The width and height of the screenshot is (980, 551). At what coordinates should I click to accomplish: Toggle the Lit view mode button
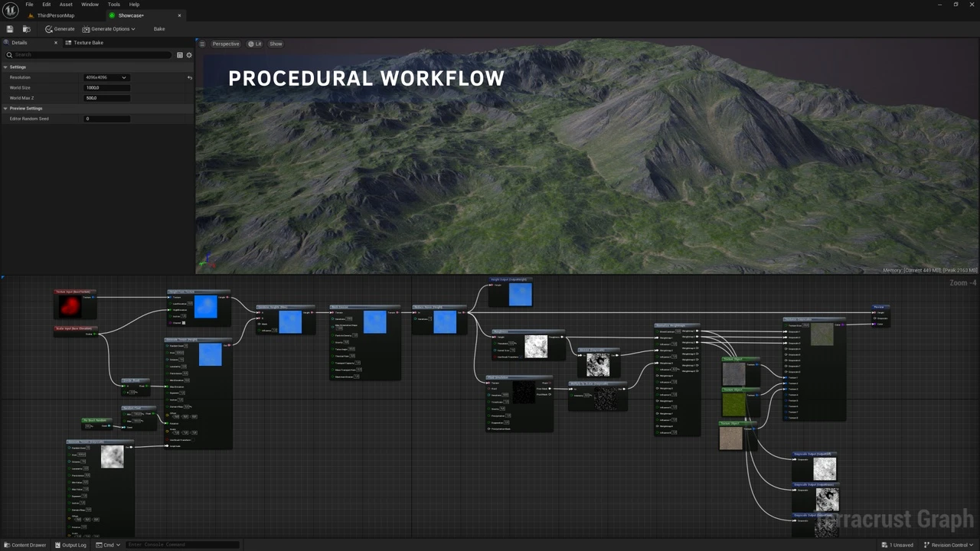[255, 44]
